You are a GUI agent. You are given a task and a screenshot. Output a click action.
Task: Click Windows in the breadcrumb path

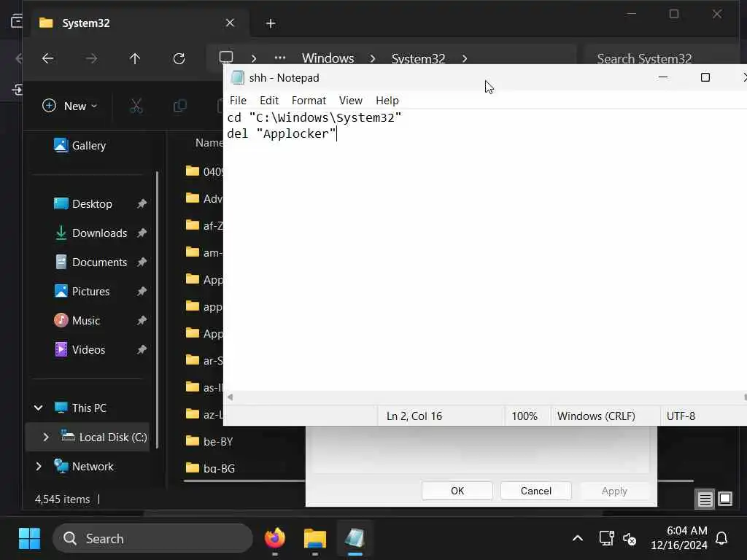tap(328, 58)
